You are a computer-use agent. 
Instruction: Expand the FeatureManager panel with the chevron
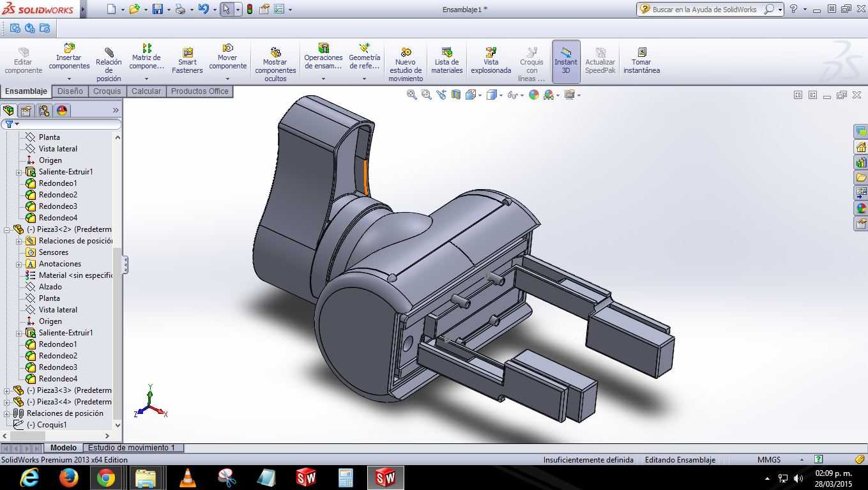tap(116, 111)
